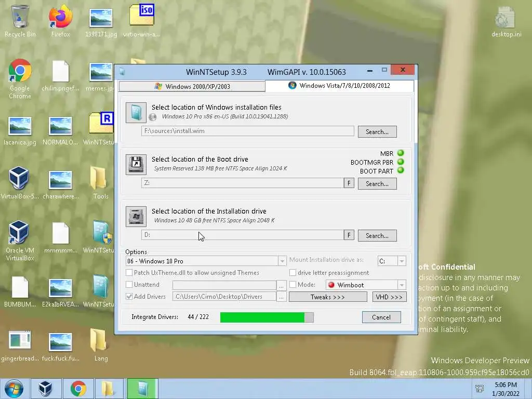Select the memes.jp image file icon
Screen dimensions: 532x399
click(x=100, y=76)
